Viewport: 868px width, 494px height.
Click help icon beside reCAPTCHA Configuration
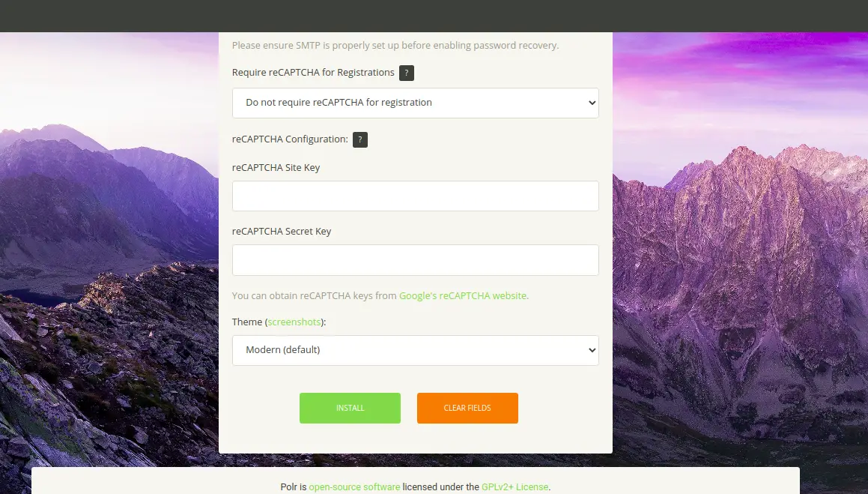click(x=359, y=139)
